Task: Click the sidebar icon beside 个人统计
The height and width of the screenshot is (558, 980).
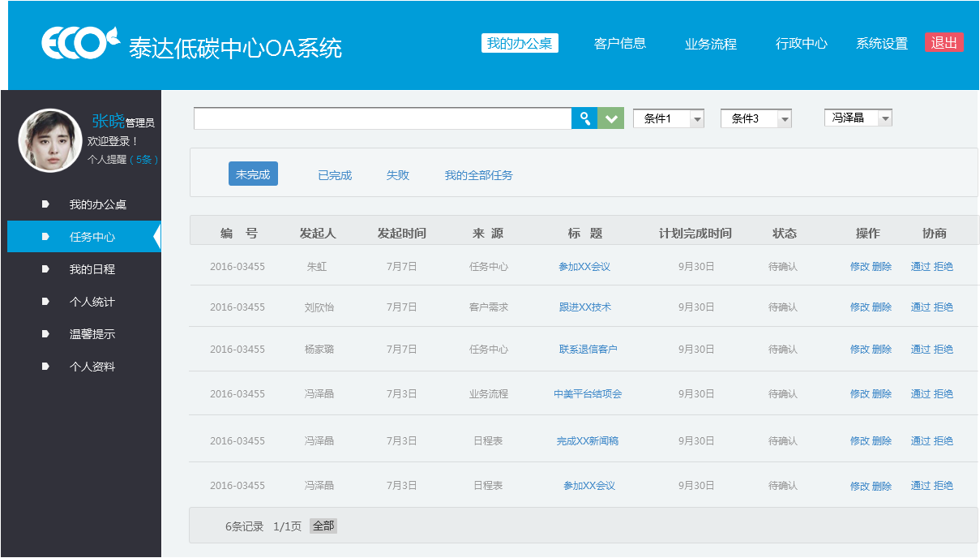Action: (x=47, y=301)
